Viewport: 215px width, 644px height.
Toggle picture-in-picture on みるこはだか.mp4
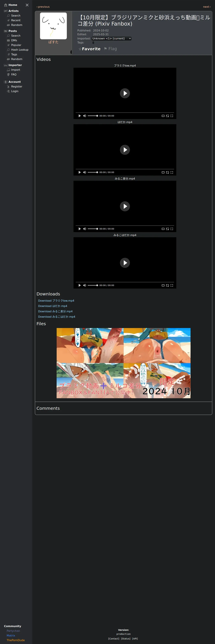pyautogui.click(x=167, y=285)
